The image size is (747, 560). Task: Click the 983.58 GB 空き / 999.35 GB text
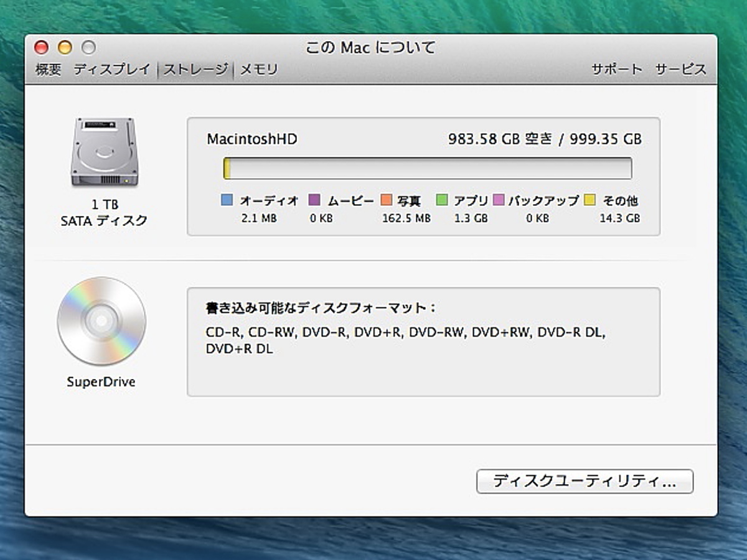click(x=545, y=139)
